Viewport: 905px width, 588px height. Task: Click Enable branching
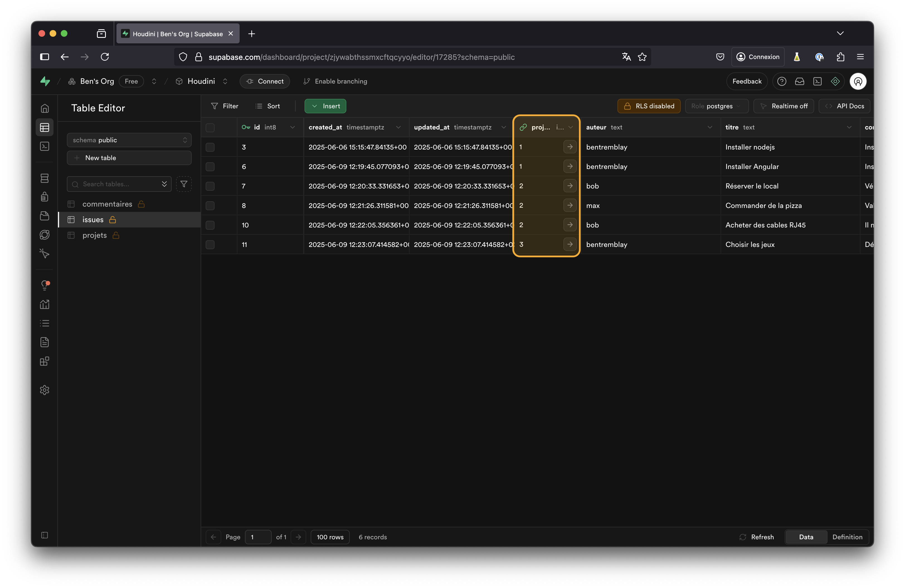(335, 81)
